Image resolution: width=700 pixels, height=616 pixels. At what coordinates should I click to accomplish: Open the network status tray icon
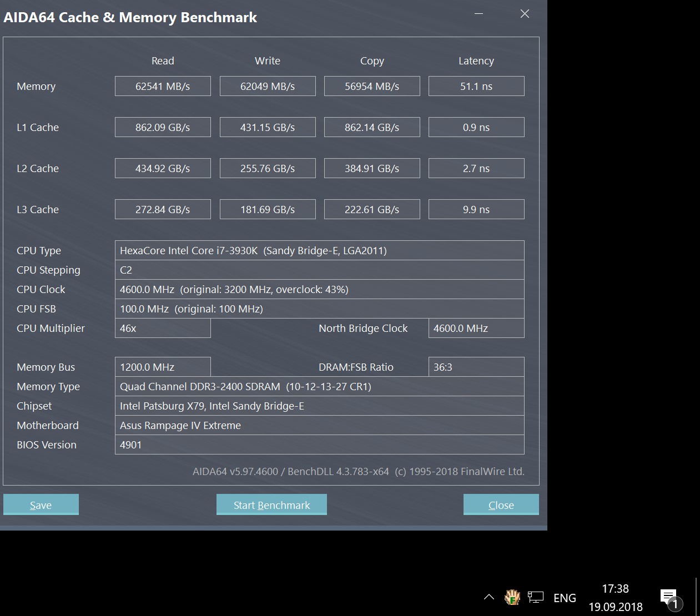(536, 597)
